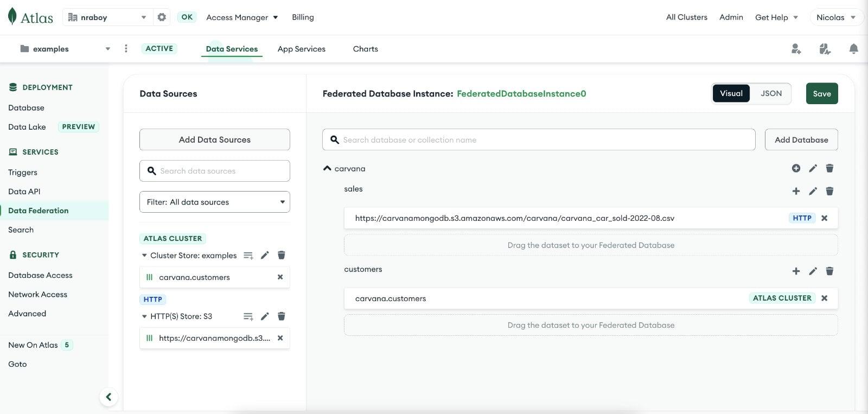
Task: Open Data Lake in the sidebar
Action: coord(27,127)
